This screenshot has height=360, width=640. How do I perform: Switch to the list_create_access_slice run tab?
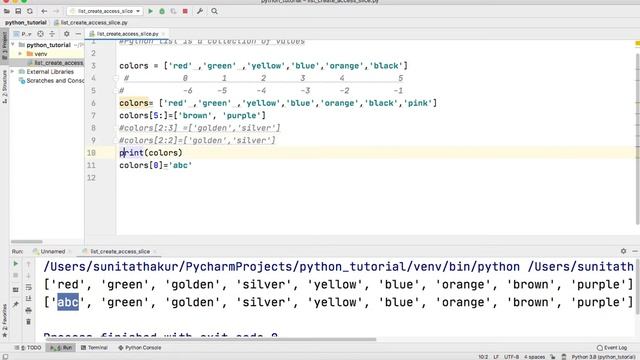119,251
